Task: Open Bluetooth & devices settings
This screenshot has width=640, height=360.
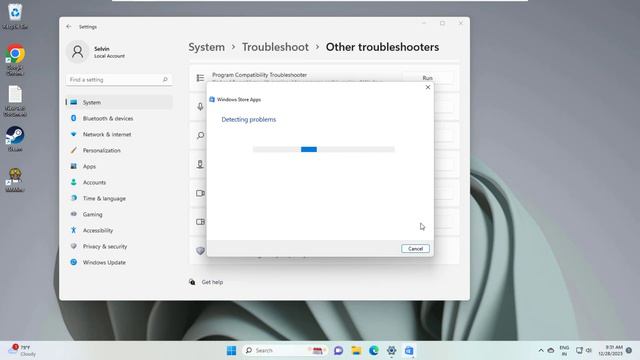Action: (119, 118)
